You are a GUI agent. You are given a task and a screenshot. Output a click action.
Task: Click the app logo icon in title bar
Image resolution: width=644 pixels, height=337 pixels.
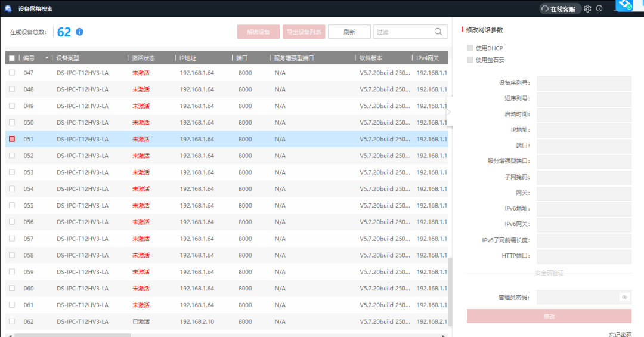tap(8, 8)
